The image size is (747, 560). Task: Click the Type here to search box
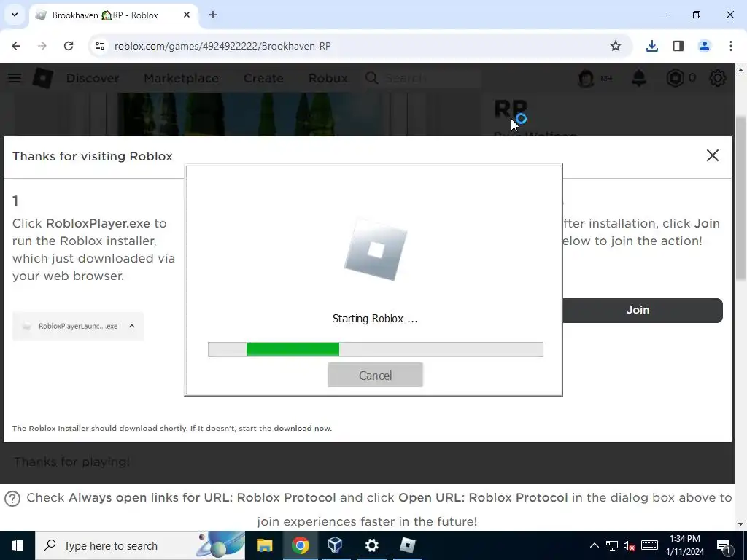pos(140,545)
